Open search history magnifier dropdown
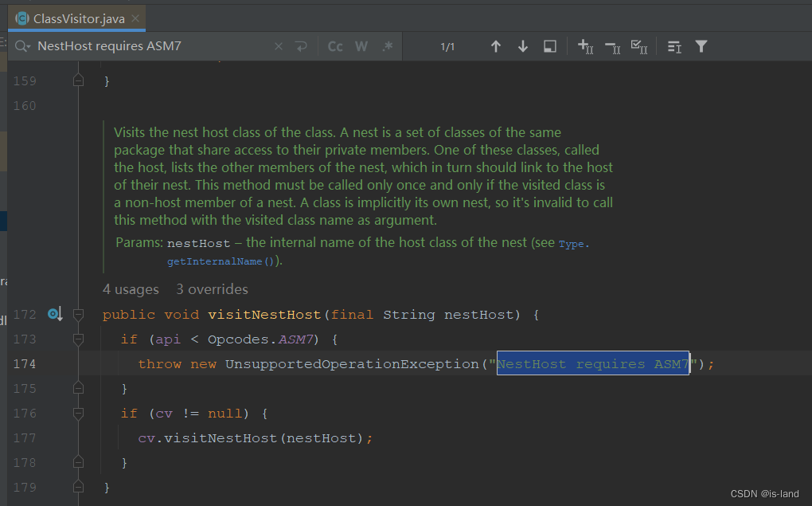The width and height of the screenshot is (812, 506). pyautogui.click(x=23, y=46)
